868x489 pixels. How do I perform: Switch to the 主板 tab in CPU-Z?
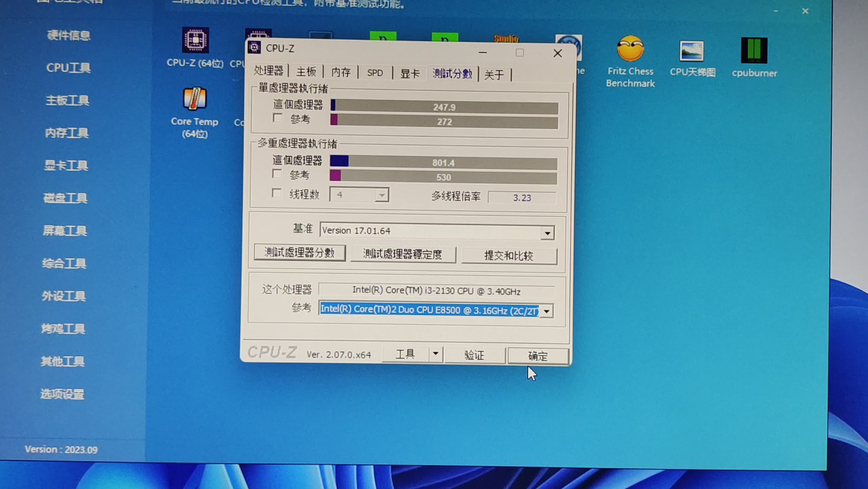click(x=306, y=72)
